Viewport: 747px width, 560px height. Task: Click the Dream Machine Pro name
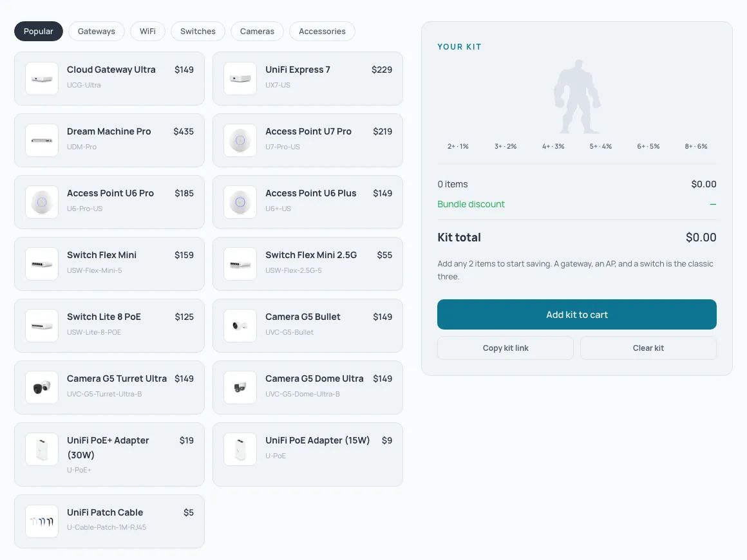click(109, 131)
